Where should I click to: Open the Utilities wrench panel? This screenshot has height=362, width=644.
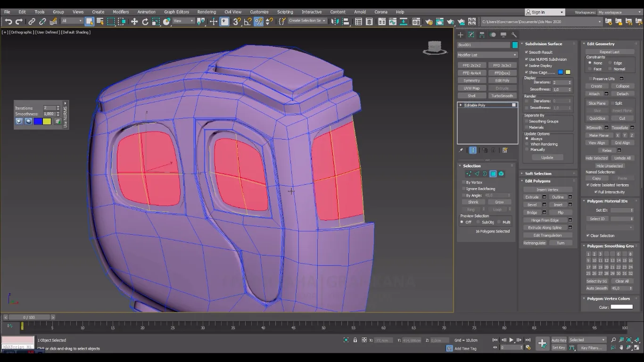514,35
